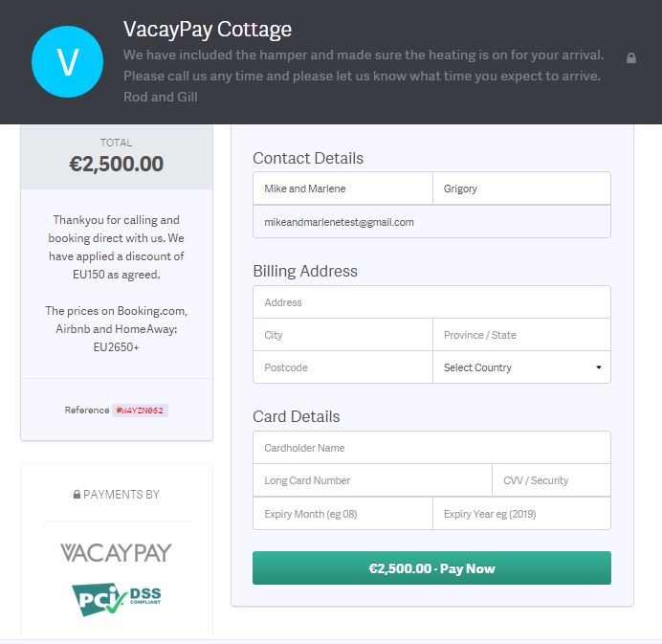This screenshot has height=644, width=662.
Task: Click the blue V avatar circle
Action: click(68, 61)
